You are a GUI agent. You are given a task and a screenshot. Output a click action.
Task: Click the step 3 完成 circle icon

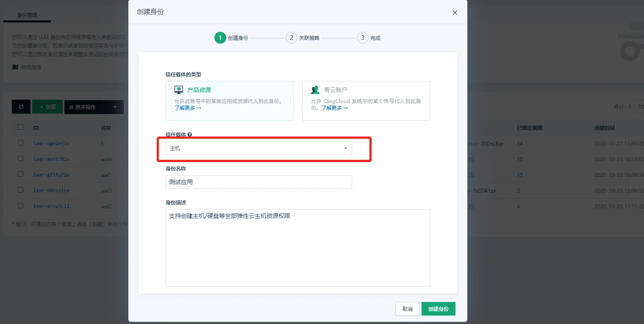[x=362, y=38]
